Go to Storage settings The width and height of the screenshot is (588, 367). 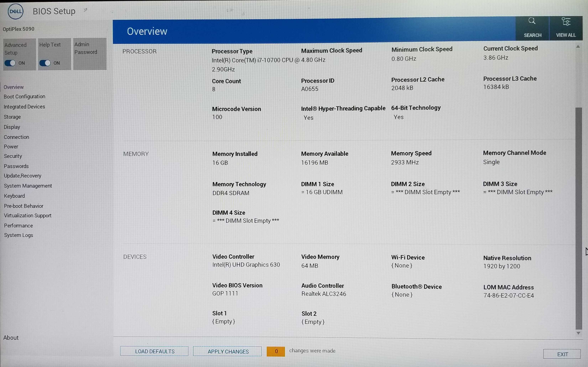12,117
